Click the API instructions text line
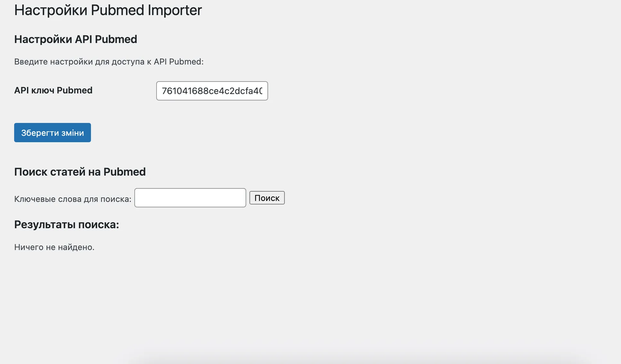This screenshot has width=621, height=364. pyautogui.click(x=108, y=62)
